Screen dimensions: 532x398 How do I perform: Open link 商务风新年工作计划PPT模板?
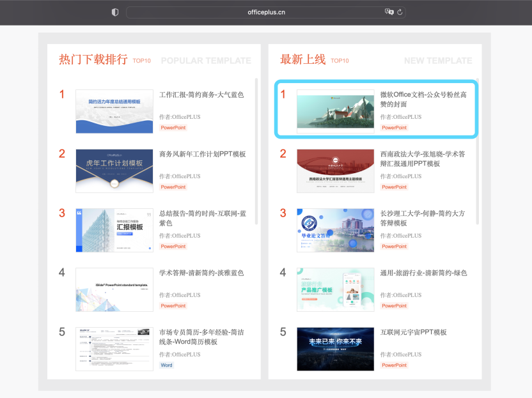click(x=203, y=154)
